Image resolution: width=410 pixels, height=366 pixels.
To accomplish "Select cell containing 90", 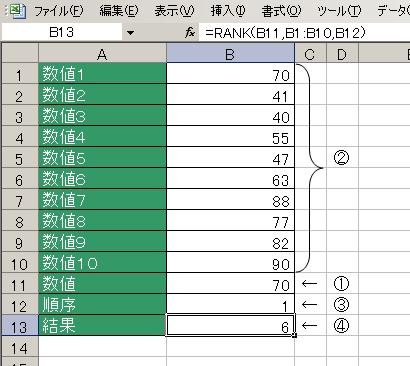I will click(x=230, y=263).
